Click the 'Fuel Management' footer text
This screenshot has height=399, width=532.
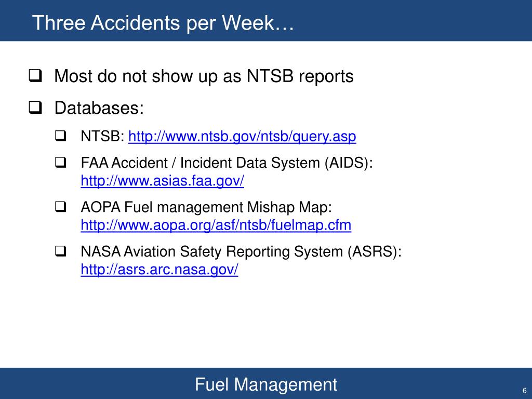(x=266, y=385)
